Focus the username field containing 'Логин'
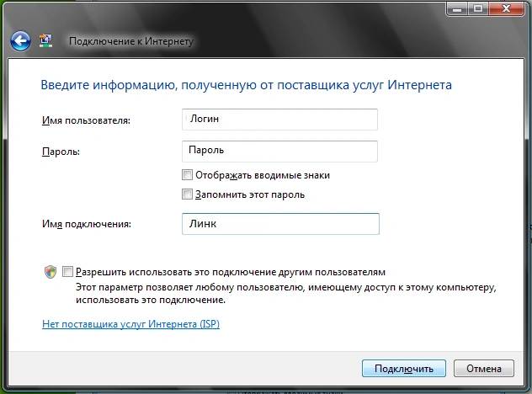 [x=279, y=120]
